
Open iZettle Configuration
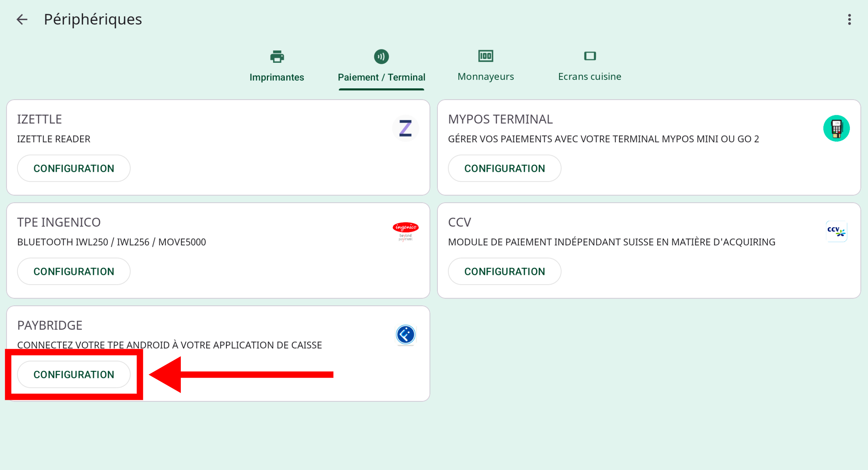[73, 168]
